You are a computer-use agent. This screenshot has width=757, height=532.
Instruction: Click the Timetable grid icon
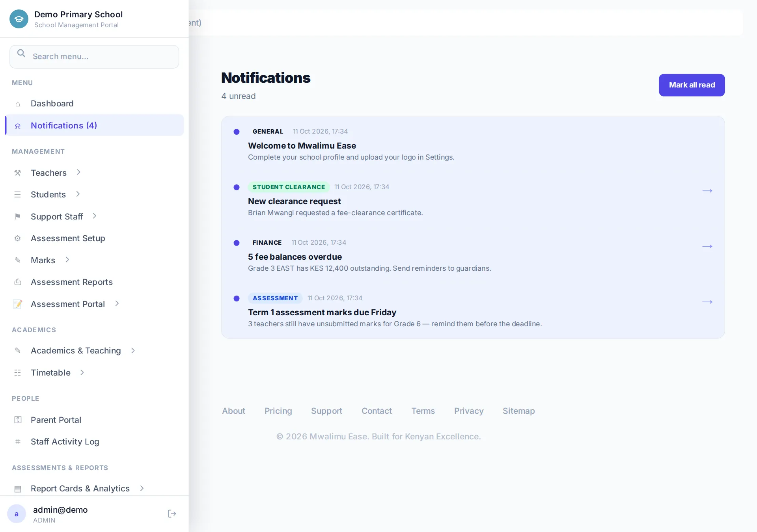[18, 373]
